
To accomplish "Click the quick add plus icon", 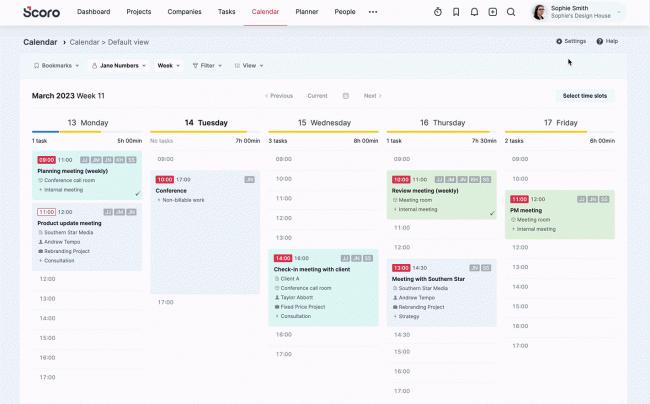I will click(492, 12).
